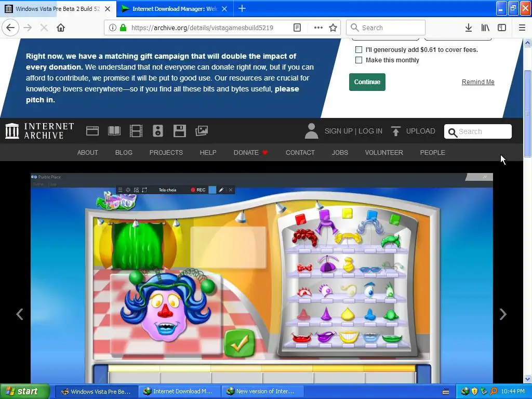This screenshot has width=532, height=399.
Task: Open CONTACT in the archive menu
Action: [300, 153]
